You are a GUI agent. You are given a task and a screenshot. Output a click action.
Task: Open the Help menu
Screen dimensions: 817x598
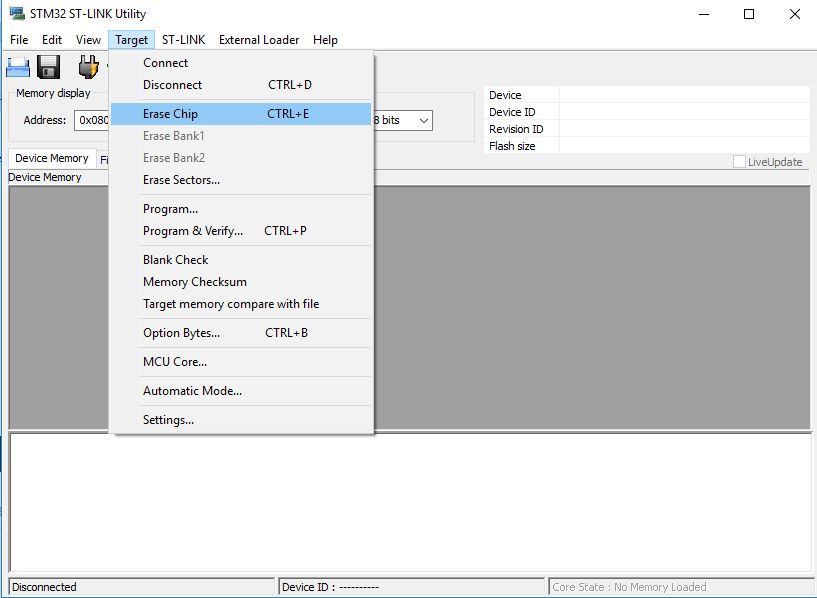(x=325, y=40)
